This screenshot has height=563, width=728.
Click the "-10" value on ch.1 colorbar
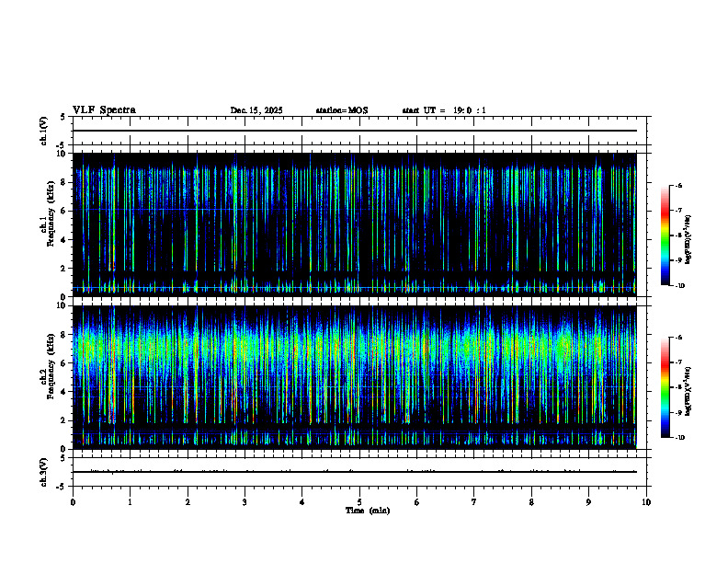pos(679,286)
